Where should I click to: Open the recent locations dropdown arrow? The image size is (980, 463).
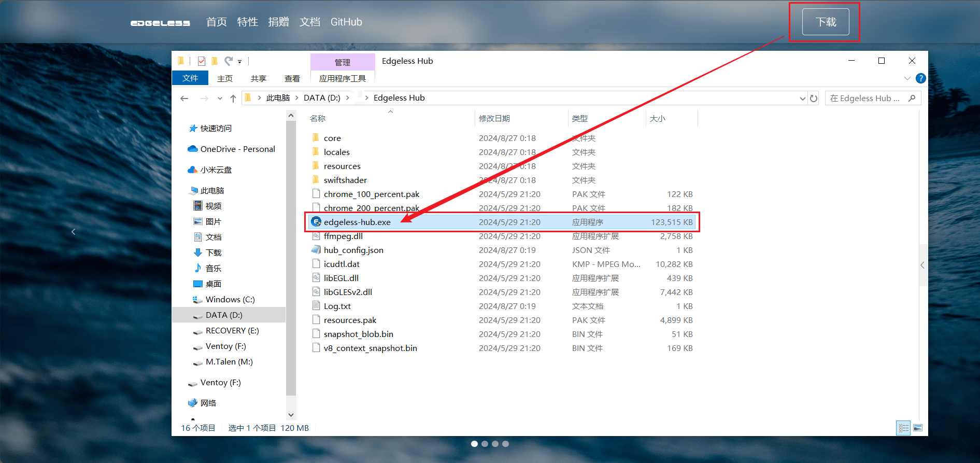point(220,98)
